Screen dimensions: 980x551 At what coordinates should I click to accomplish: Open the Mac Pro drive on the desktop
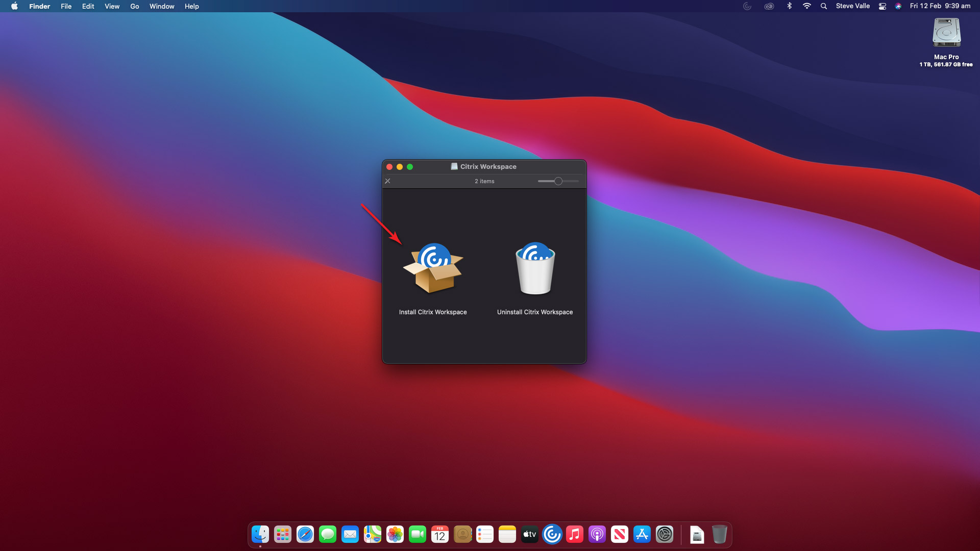[946, 34]
